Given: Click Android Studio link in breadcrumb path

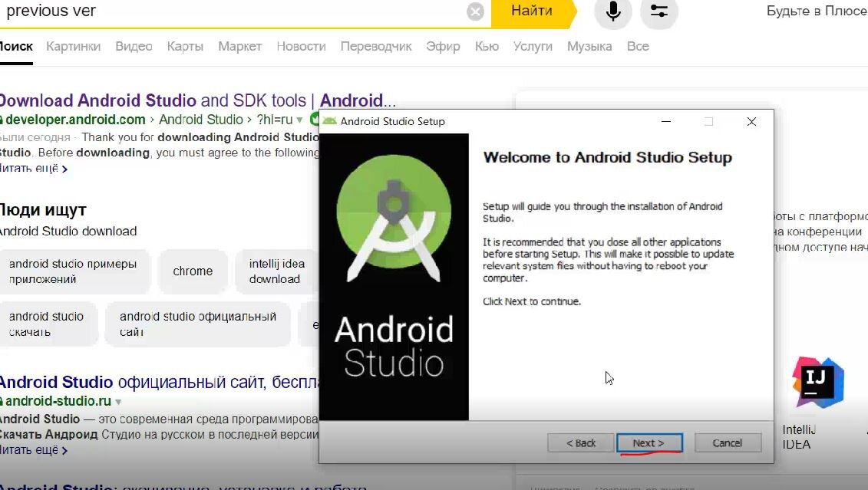Looking at the screenshot, I should [201, 120].
